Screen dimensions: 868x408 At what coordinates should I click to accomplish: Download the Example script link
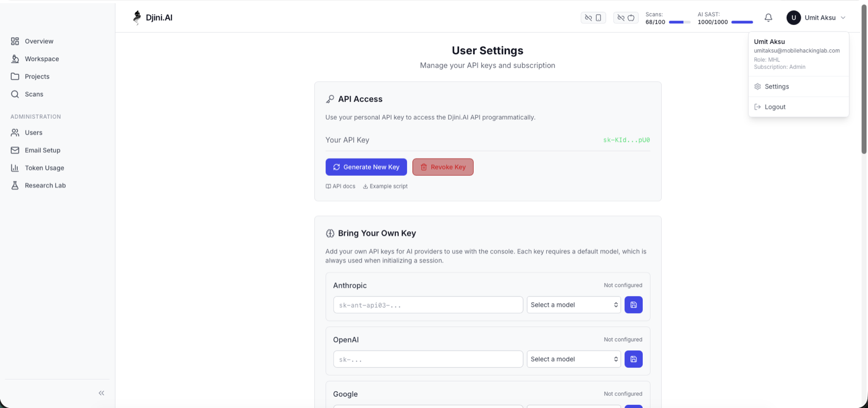(x=385, y=186)
